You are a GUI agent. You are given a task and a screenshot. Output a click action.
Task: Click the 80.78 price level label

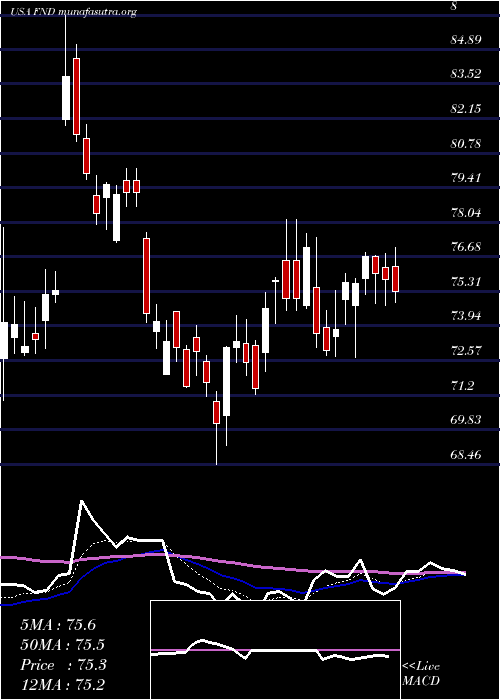tap(466, 144)
